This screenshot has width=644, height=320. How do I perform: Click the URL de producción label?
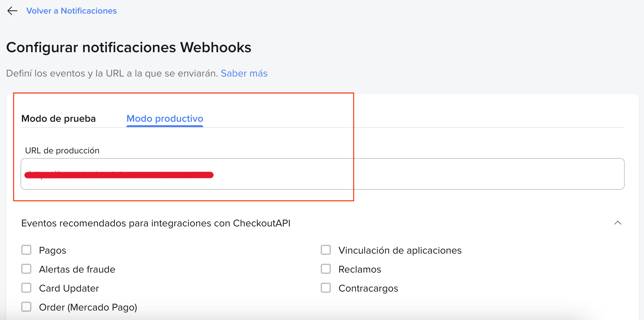(62, 150)
